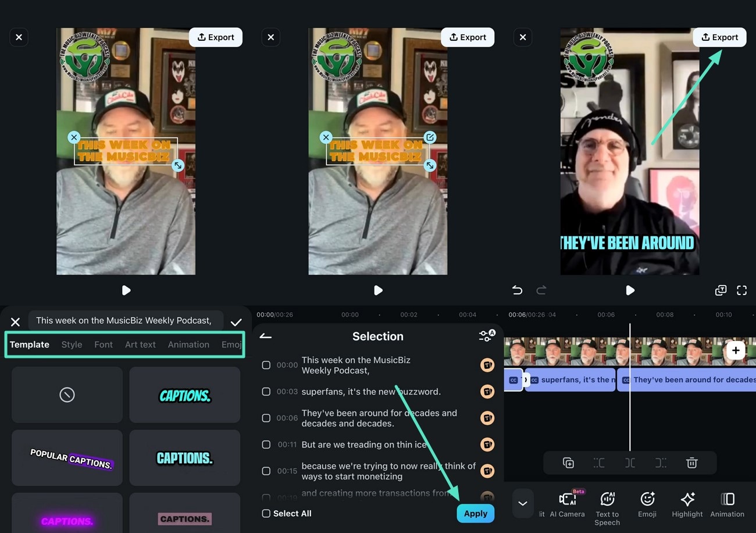This screenshot has width=756, height=533.
Task: Undo the last edit in the right panel
Action: pos(517,290)
